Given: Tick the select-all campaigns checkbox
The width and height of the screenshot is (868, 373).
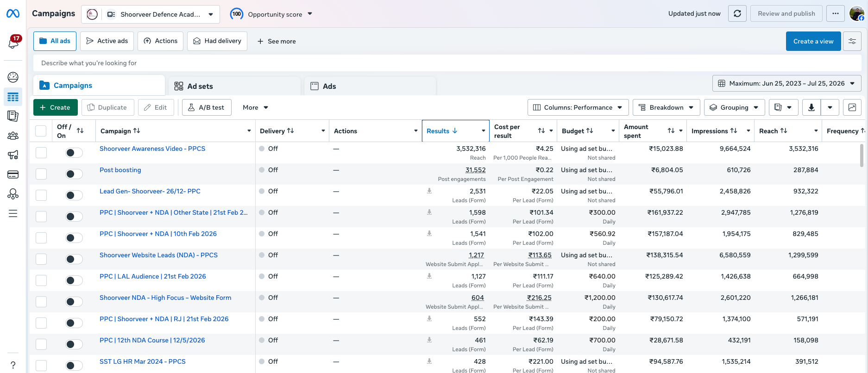Looking at the screenshot, I should coord(41,131).
